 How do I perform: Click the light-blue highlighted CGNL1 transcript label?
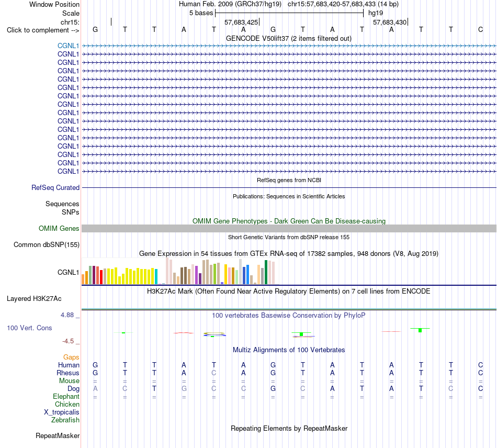pyautogui.click(x=68, y=46)
